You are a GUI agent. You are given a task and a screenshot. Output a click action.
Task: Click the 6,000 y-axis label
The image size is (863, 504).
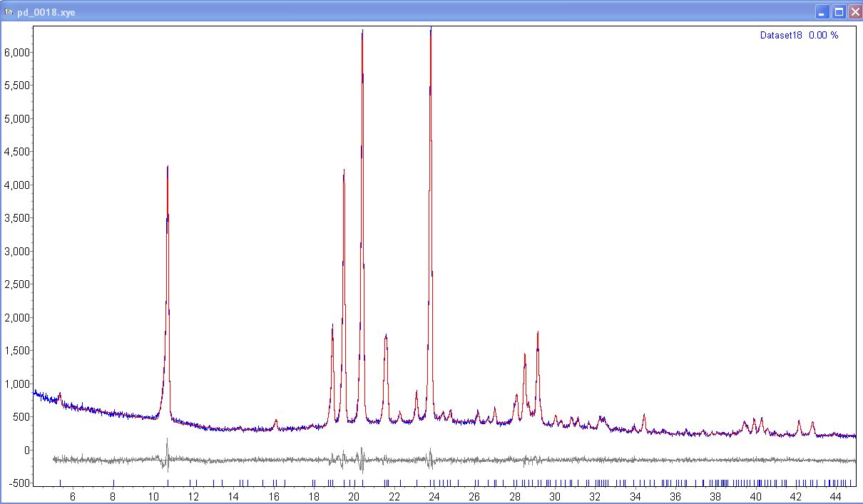pyautogui.click(x=17, y=52)
